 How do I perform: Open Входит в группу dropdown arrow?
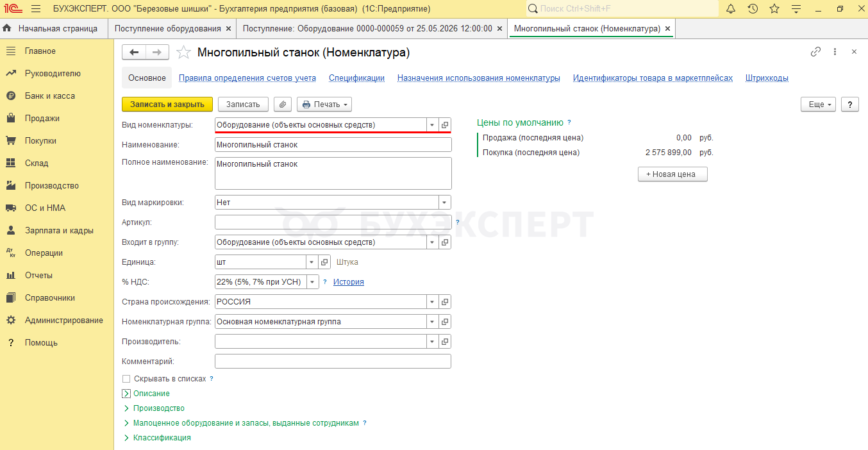point(432,242)
